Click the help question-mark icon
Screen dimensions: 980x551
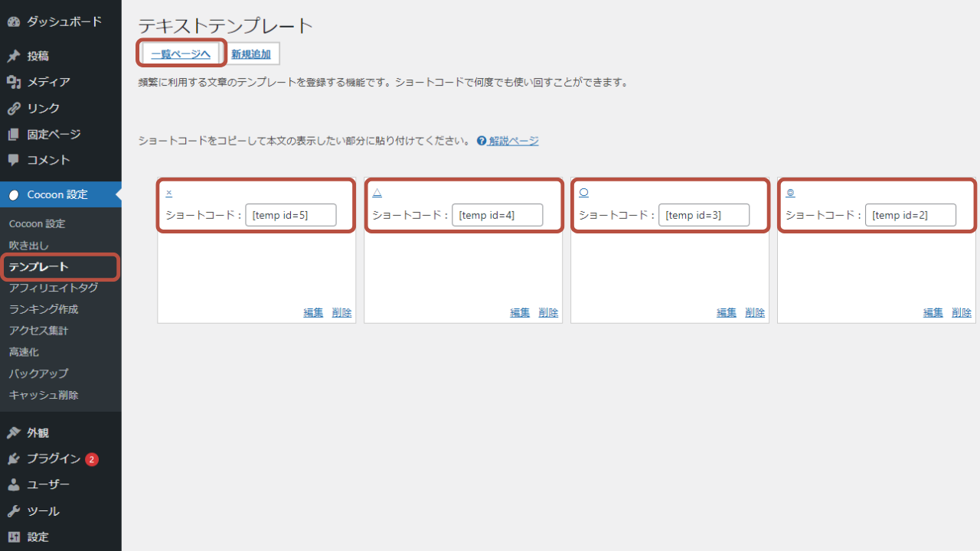[x=482, y=141]
